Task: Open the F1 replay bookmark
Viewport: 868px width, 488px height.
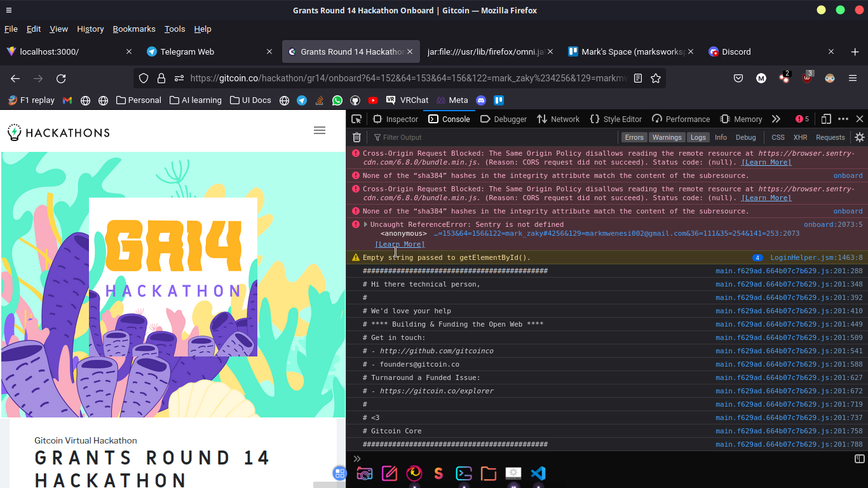Action: [32, 100]
